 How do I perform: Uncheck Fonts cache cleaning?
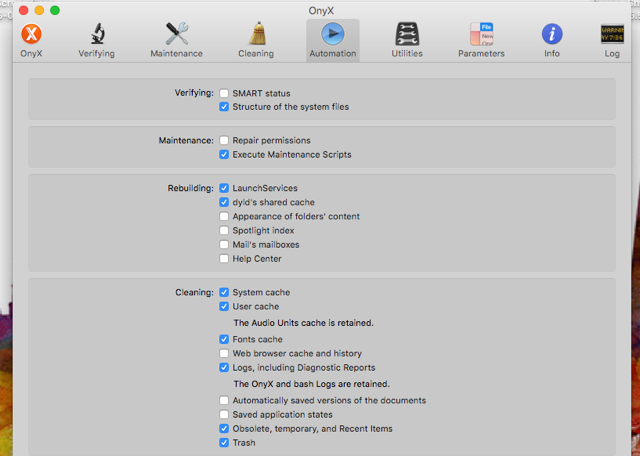(x=224, y=339)
